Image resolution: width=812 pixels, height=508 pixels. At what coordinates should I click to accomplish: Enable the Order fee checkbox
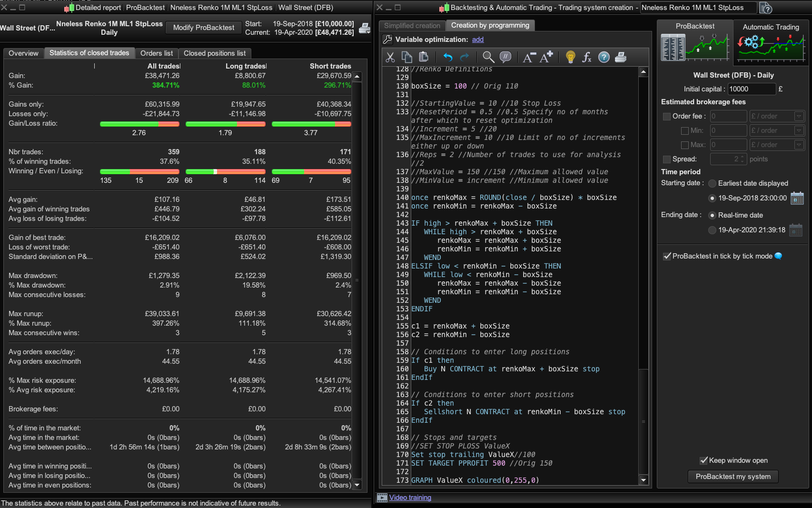667,116
